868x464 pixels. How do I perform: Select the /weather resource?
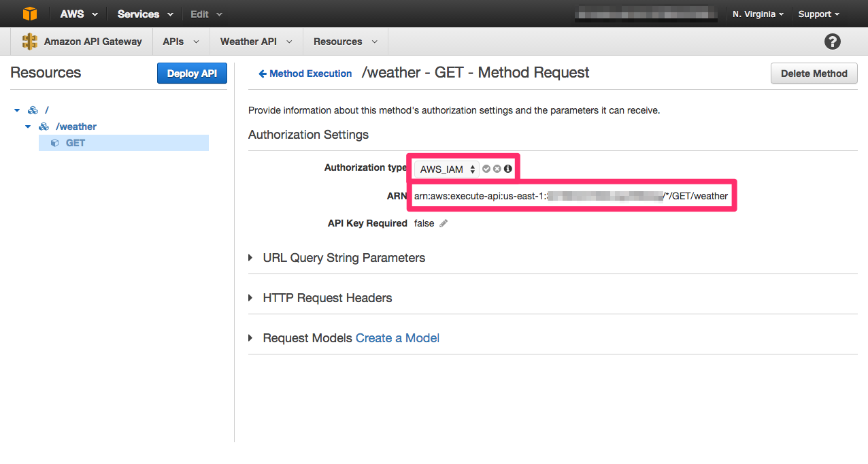[76, 127]
